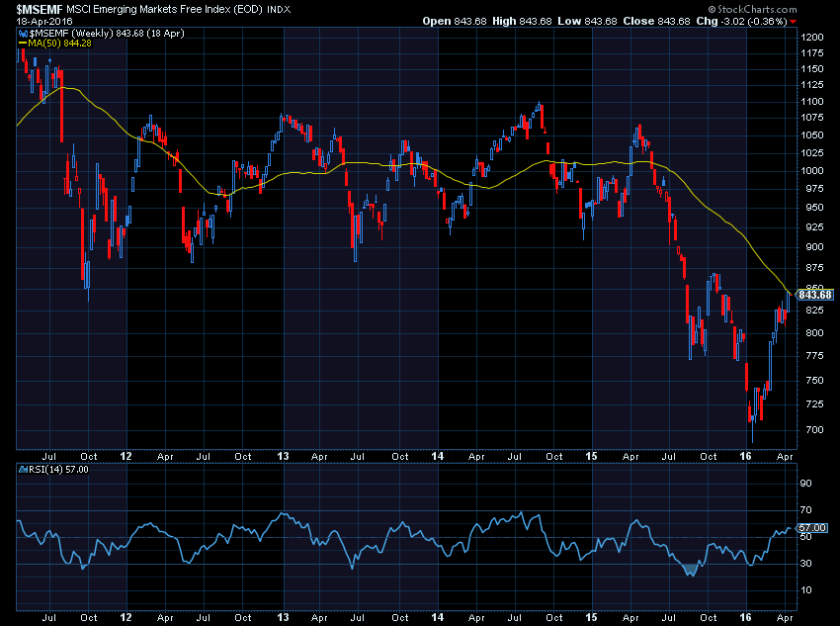Screen dimensions: 840x626
Task: Click the '$MSEMF (Weekly) 843.68 (18 Apr)' legend text
Action: click(x=107, y=34)
